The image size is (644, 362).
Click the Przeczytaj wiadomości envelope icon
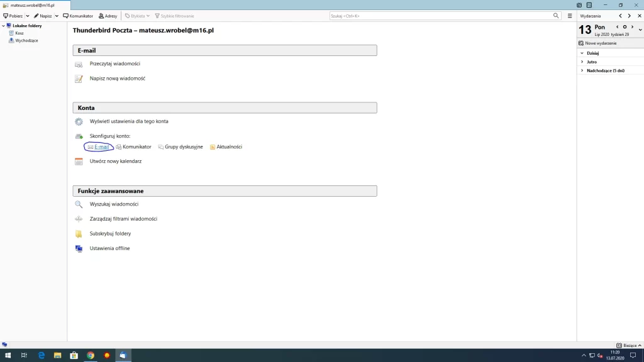click(79, 63)
